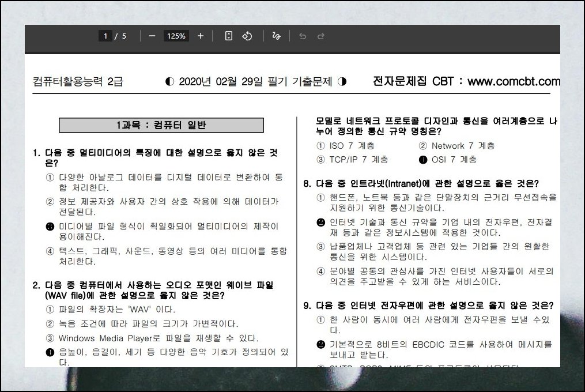The image size is (585, 392).
Task: Select the 컴퓨터활용능력 2급 title text
Action: [78, 81]
